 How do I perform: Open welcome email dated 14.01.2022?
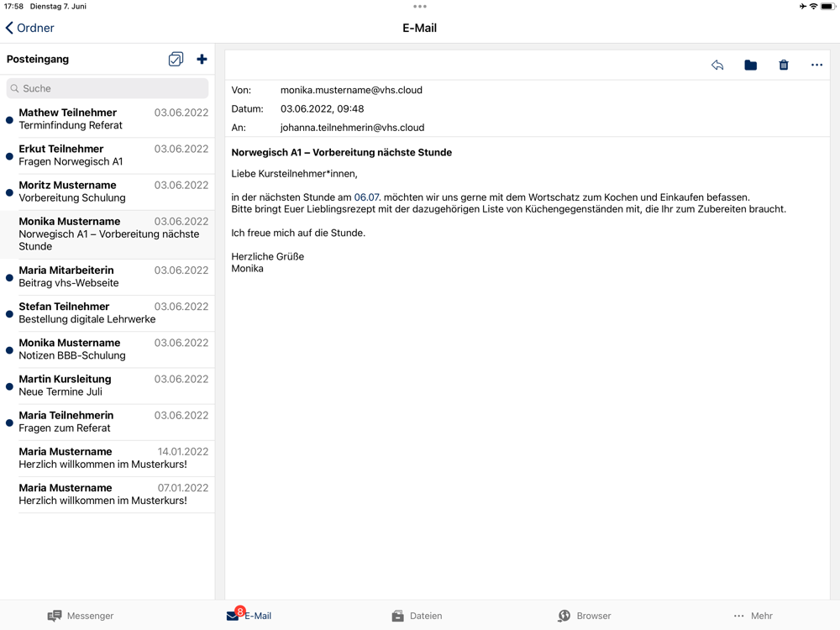pyautogui.click(x=108, y=458)
